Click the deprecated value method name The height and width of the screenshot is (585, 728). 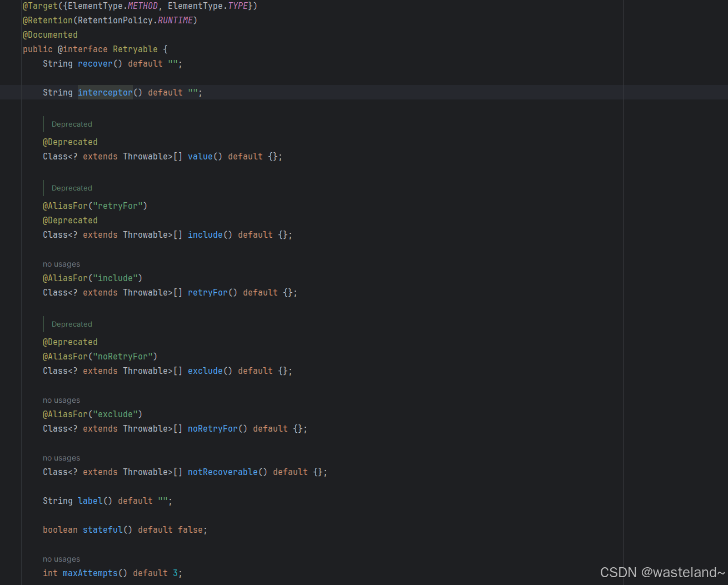click(200, 156)
